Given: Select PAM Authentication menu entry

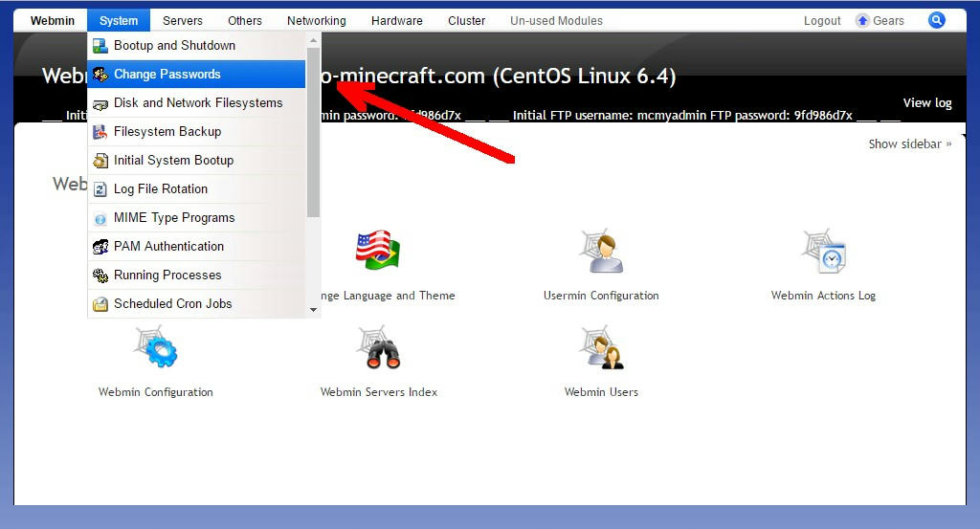Looking at the screenshot, I should click(196, 247).
